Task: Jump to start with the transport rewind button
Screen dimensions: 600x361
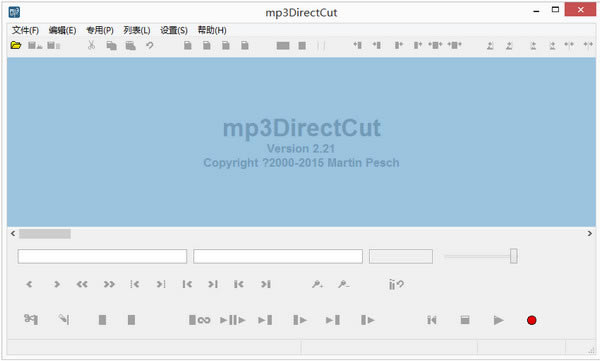Action: 432,320
